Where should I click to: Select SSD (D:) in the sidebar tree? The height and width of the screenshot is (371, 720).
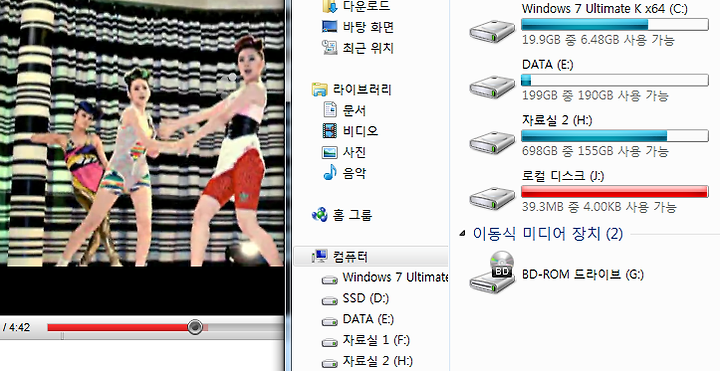pos(366,298)
